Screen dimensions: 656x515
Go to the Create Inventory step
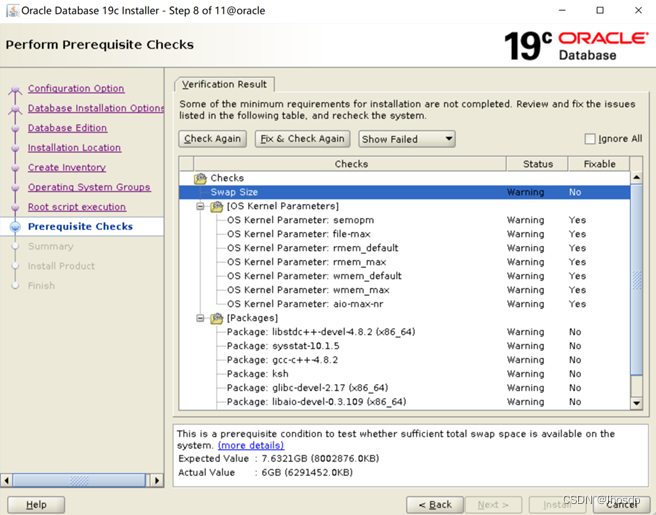coord(67,167)
